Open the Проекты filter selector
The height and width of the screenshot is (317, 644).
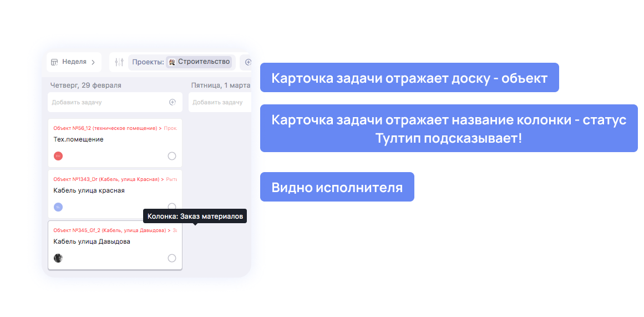pos(148,62)
